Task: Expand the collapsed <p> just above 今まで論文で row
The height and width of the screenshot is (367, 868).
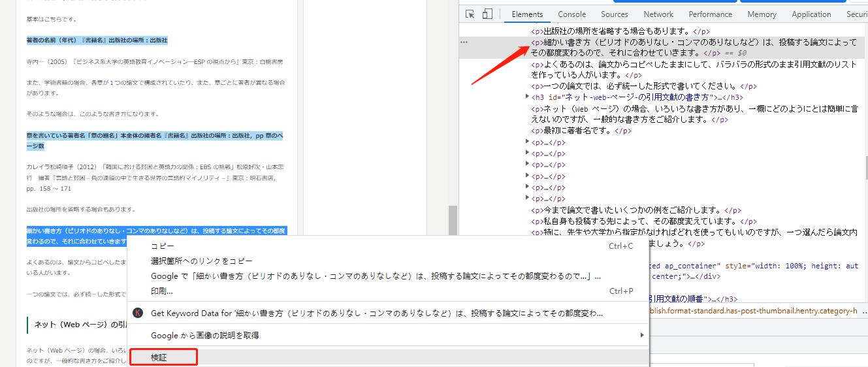Action: 528,199
